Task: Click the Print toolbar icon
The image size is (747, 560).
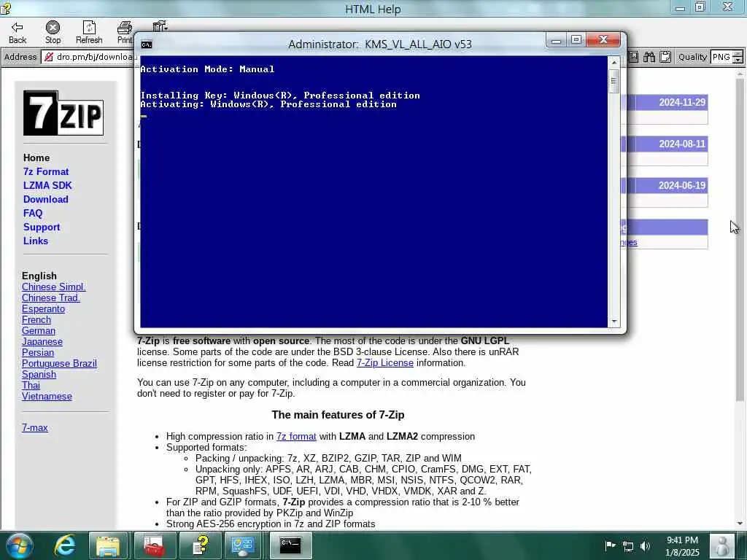Action: [x=125, y=33]
